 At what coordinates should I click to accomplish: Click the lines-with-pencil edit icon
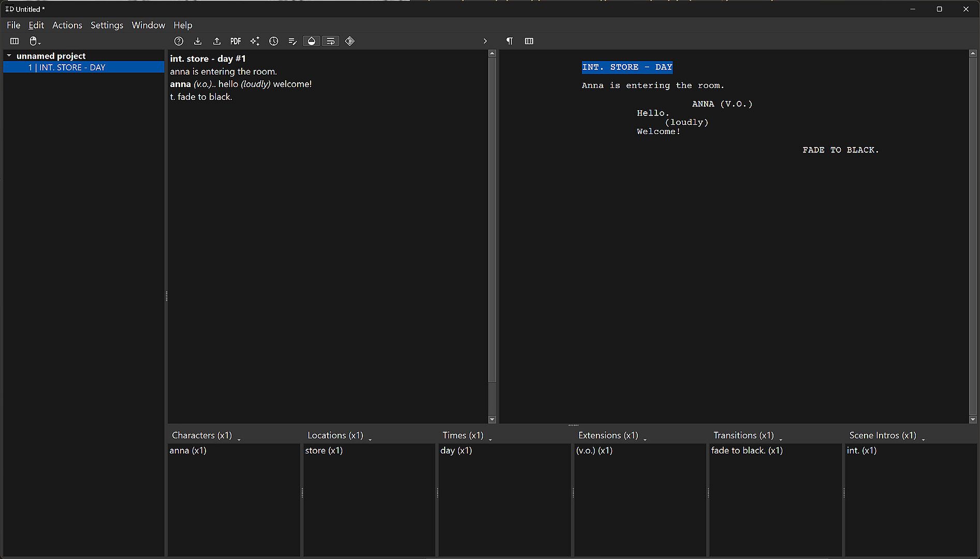coord(292,41)
